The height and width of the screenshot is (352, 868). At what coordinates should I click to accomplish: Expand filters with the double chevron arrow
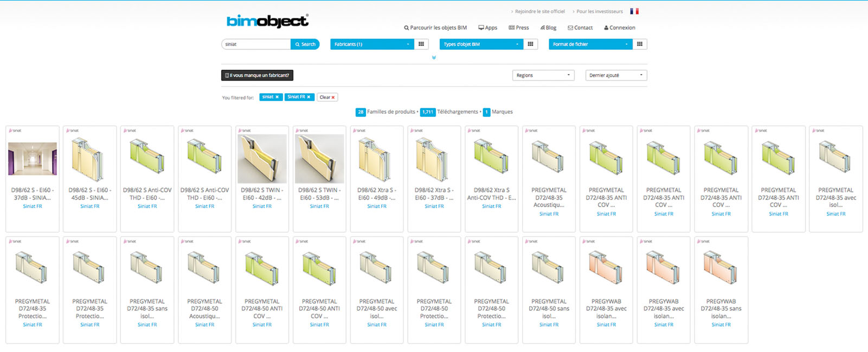[x=434, y=57]
